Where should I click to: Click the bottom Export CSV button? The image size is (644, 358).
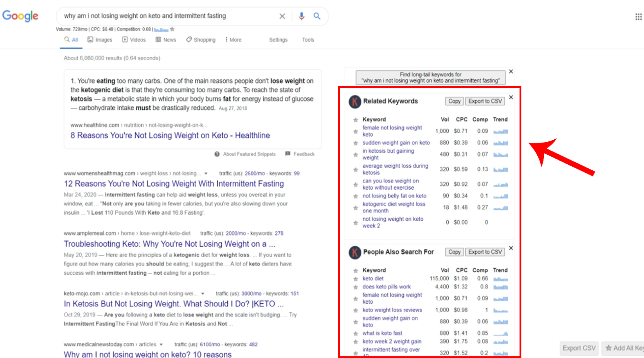pos(579,348)
